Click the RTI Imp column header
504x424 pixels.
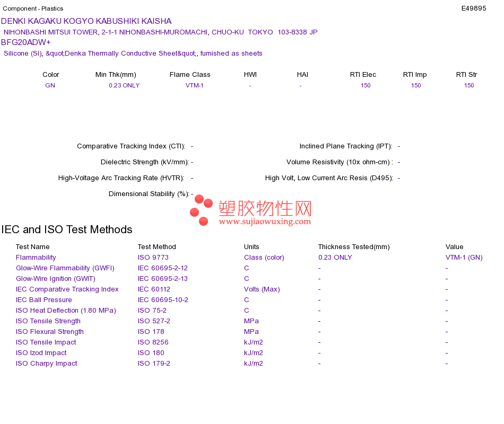click(x=415, y=75)
